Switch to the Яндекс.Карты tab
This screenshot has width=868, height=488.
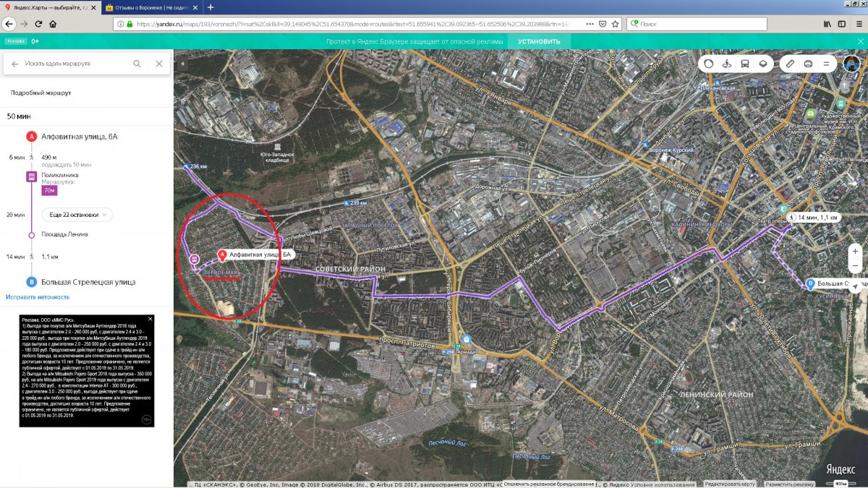(51, 7)
